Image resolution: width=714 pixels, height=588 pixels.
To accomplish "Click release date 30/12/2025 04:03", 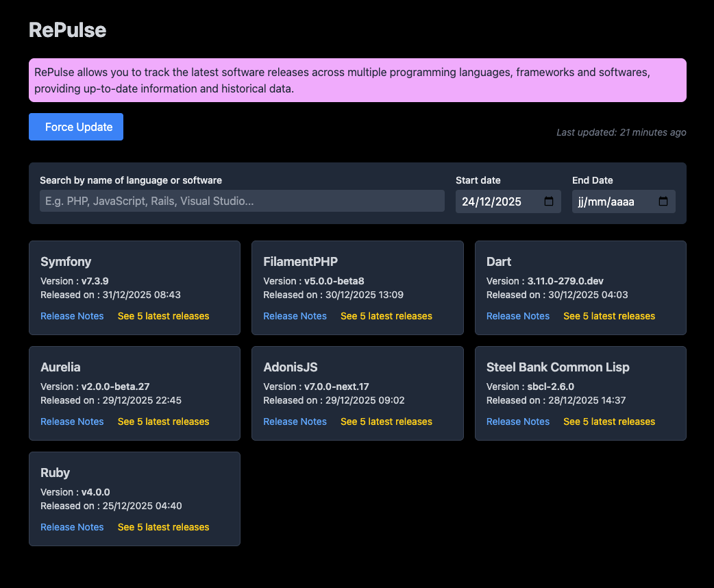I will point(588,295).
